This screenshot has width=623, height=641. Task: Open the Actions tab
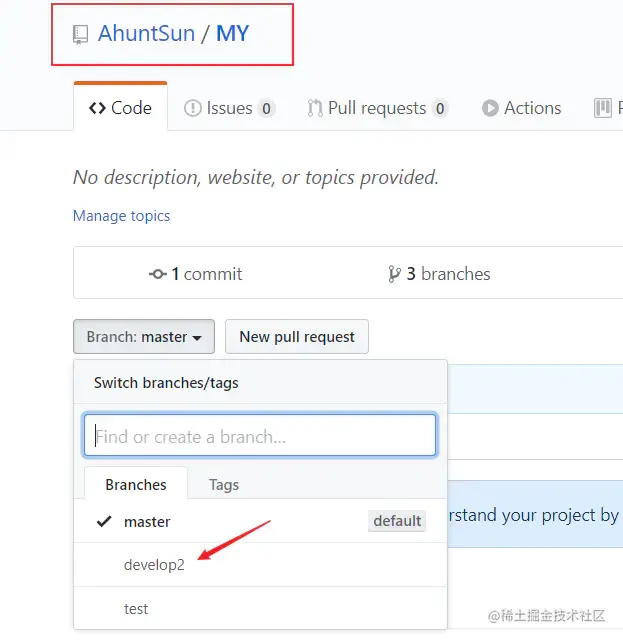click(521, 108)
